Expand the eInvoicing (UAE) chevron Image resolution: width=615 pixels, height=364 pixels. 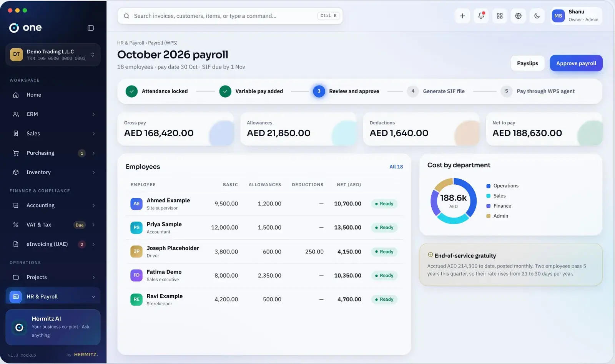click(93, 244)
